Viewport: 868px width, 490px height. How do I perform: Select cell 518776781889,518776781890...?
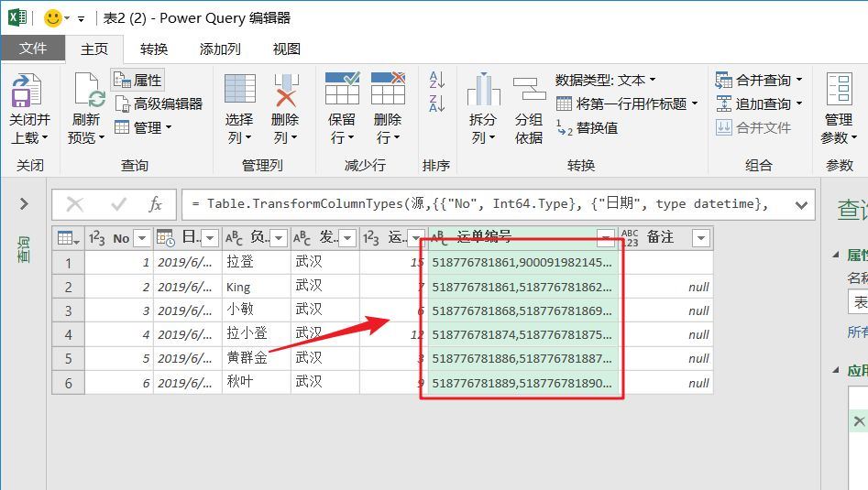(x=522, y=383)
